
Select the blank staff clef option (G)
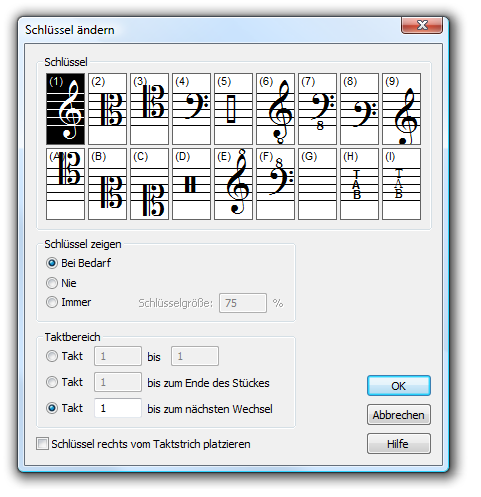(x=317, y=184)
